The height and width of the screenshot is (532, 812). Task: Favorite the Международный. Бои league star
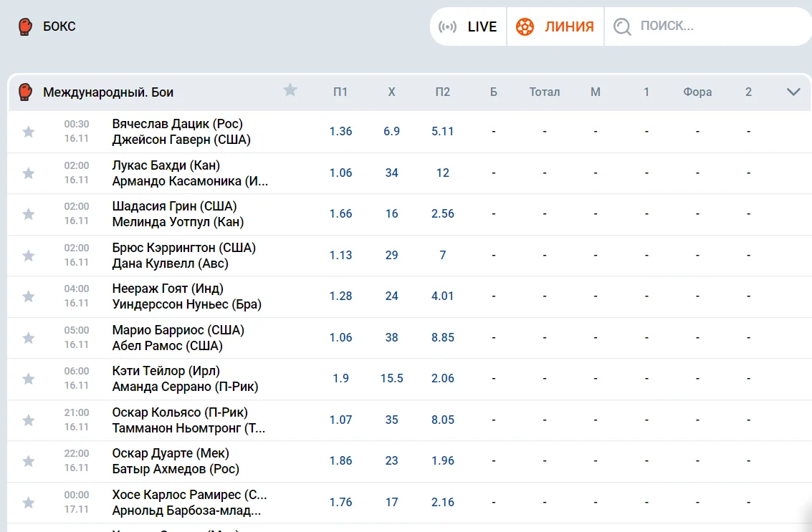290,90
